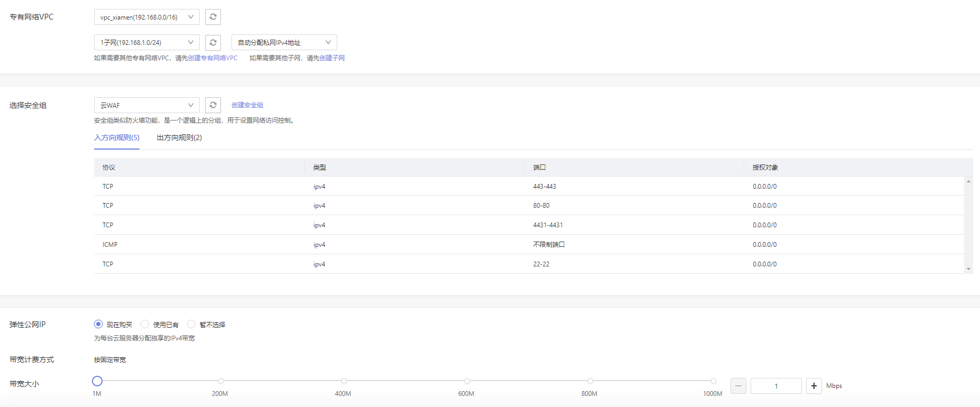The height and width of the screenshot is (407, 980).
Task: Open 自动分配私网IPv4地址 dropdown
Action: (284, 42)
